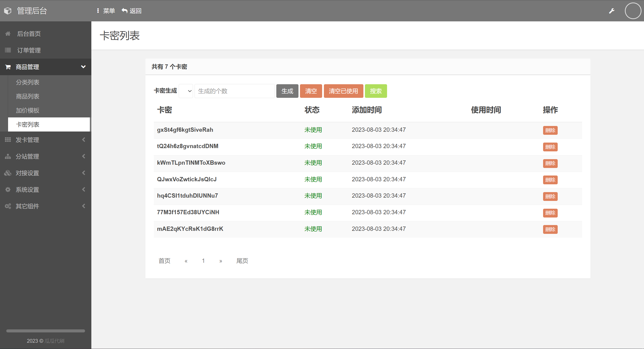This screenshot has height=349, width=644.
Task: Click the sidebar horizontal scrollbar
Action: point(46,331)
